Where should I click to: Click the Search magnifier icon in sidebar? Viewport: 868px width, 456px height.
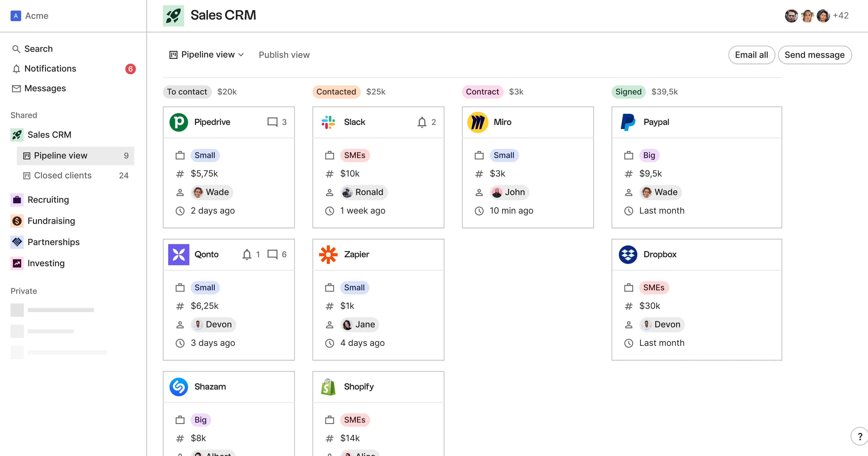pyautogui.click(x=16, y=49)
